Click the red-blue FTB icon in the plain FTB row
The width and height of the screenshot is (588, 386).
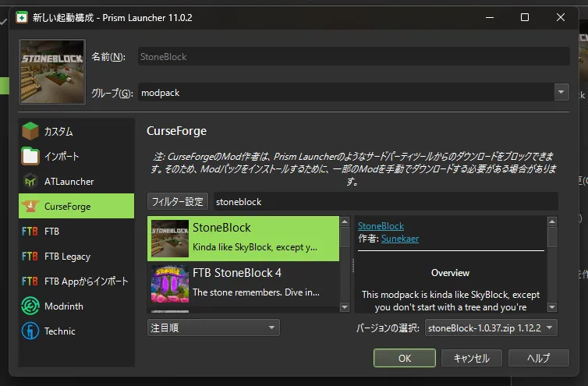coord(30,231)
